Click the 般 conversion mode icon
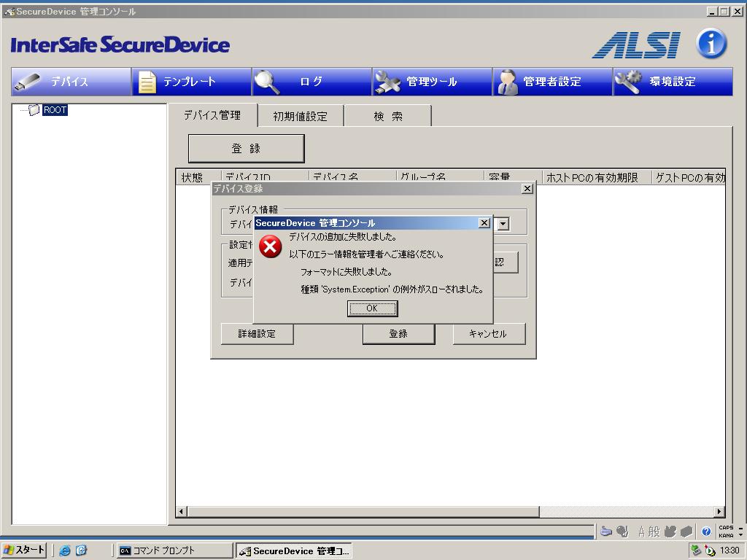This screenshot has height=560, width=747. pyautogui.click(x=654, y=532)
